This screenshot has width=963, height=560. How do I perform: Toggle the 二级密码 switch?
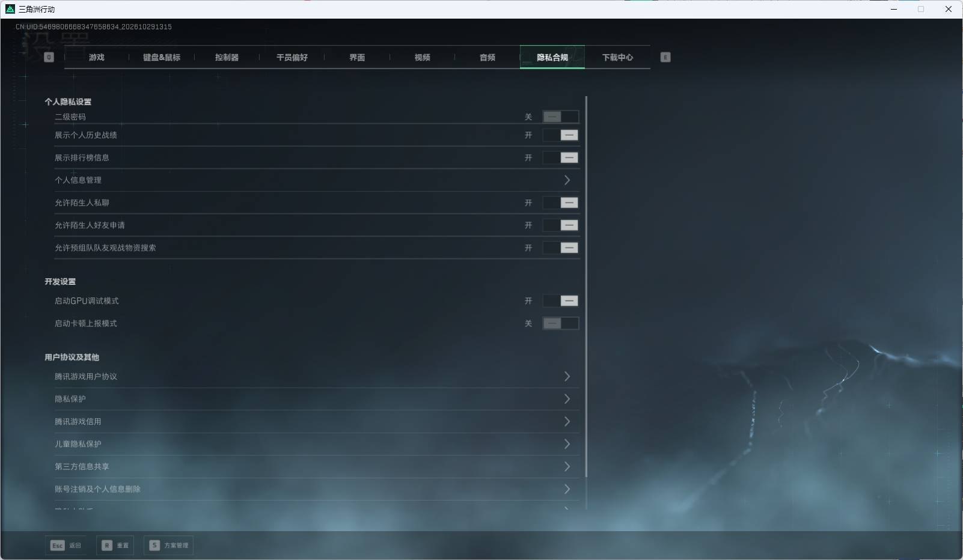pos(560,117)
